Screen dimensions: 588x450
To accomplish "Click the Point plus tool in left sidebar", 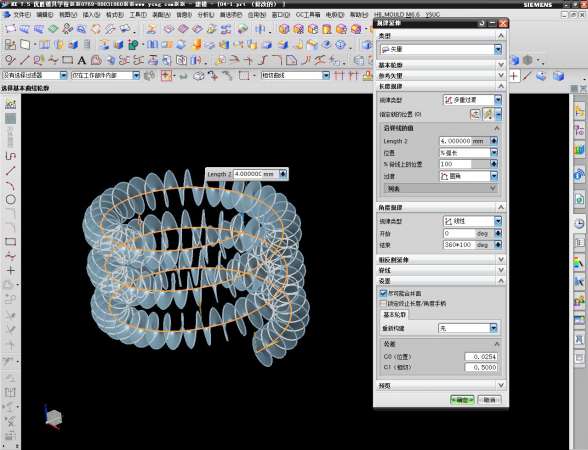I will [x=10, y=270].
